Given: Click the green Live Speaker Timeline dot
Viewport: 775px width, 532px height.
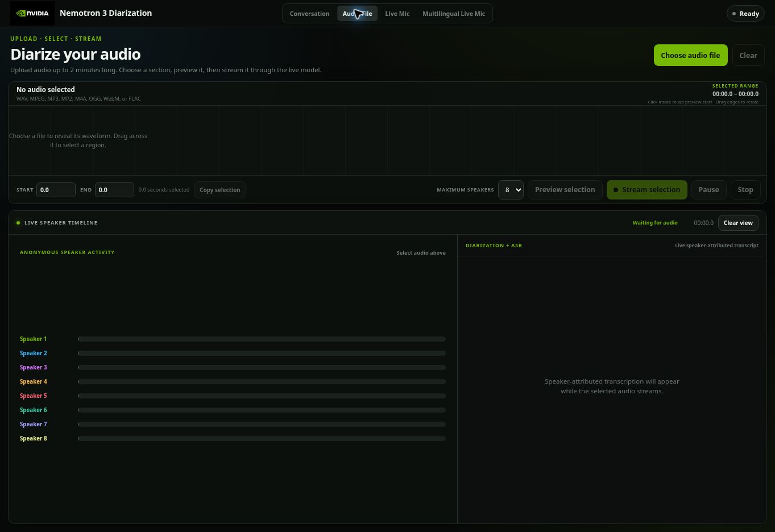Looking at the screenshot, I should 18,223.
